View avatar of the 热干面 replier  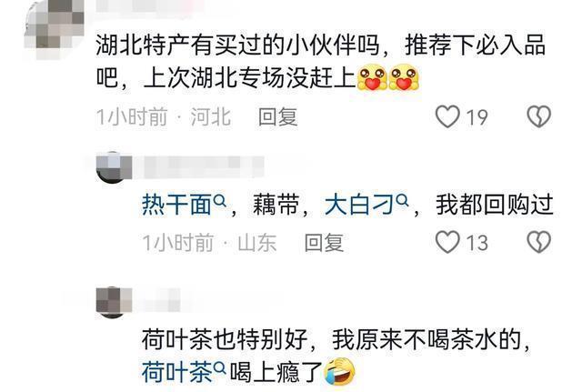(114, 167)
